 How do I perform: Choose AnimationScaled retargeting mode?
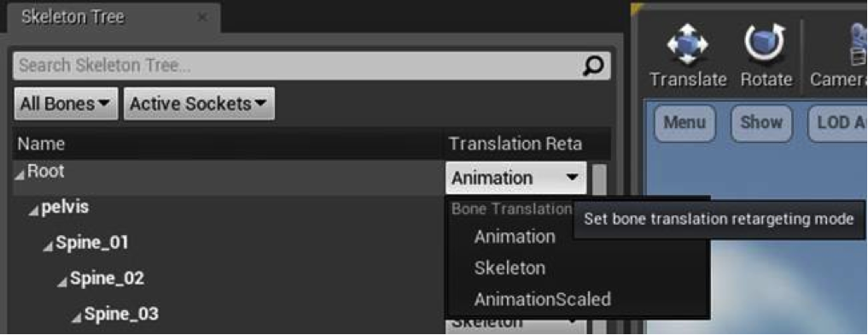coord(543,299)
